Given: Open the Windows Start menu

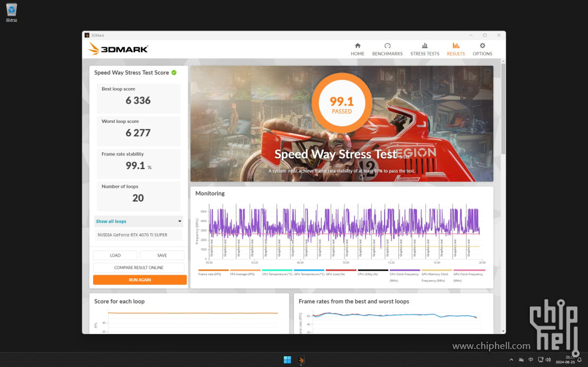Looking at the screenshot, I should tap(287, 360).
